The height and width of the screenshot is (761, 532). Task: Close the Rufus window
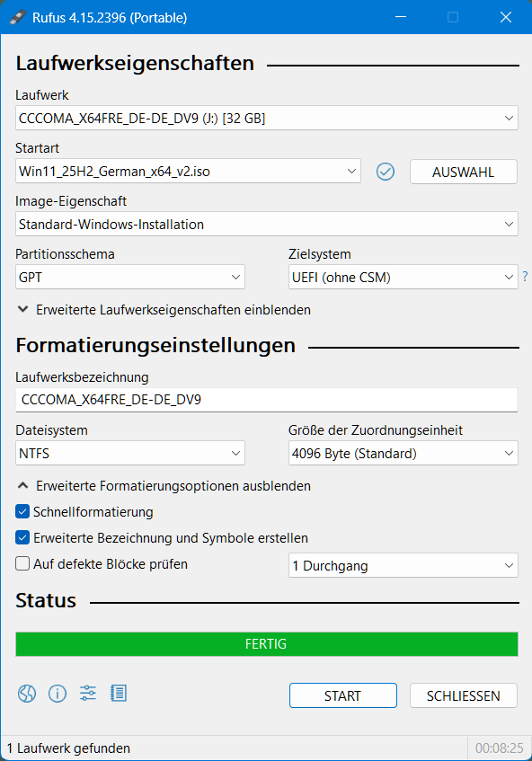click(506, 17)
